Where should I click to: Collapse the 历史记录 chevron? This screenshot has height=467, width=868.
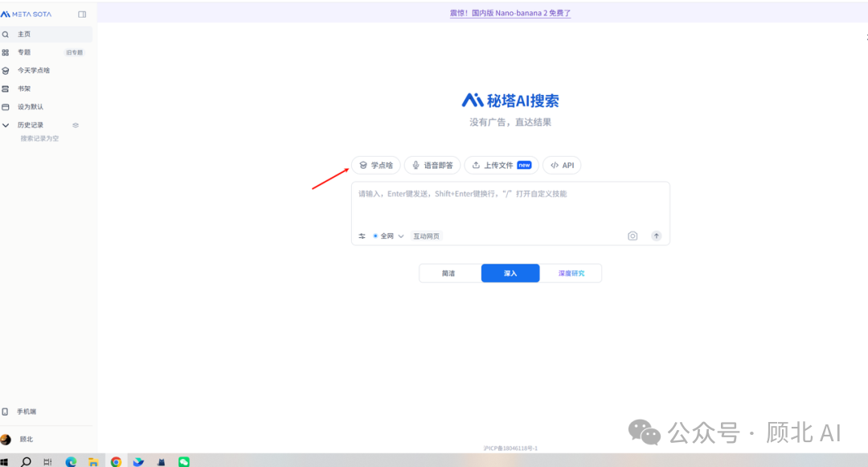coord(6,125)
